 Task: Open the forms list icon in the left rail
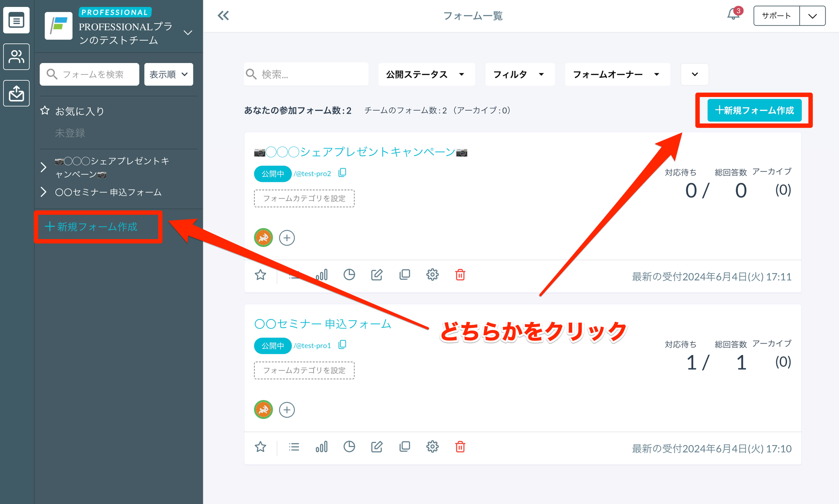[x=16, y=20]
